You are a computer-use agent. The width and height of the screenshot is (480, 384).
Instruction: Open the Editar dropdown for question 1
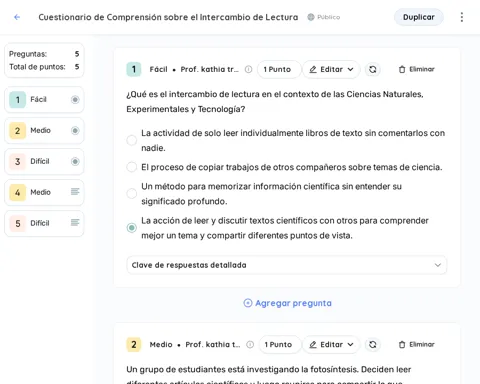pos(331,69)
